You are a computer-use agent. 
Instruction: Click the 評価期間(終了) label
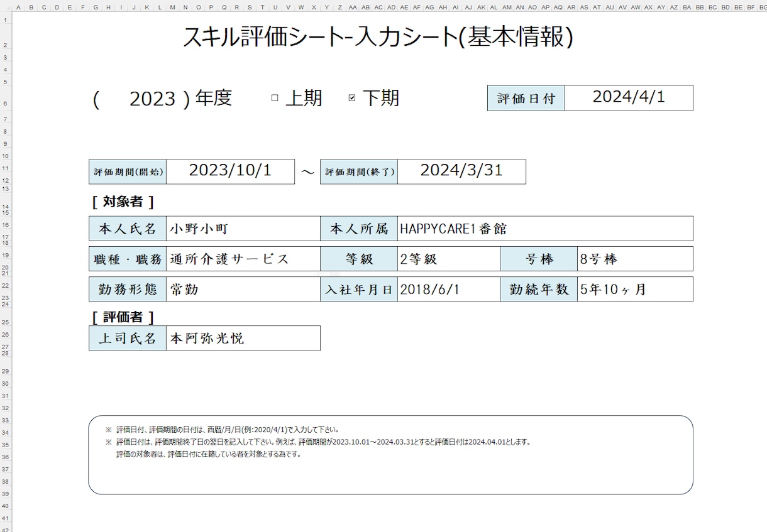[359, 171]
